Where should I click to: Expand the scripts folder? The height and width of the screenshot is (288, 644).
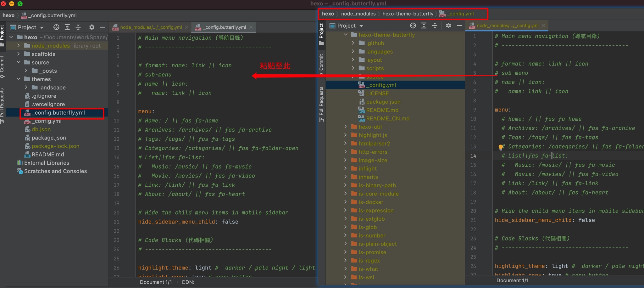(x=353, y=68)
